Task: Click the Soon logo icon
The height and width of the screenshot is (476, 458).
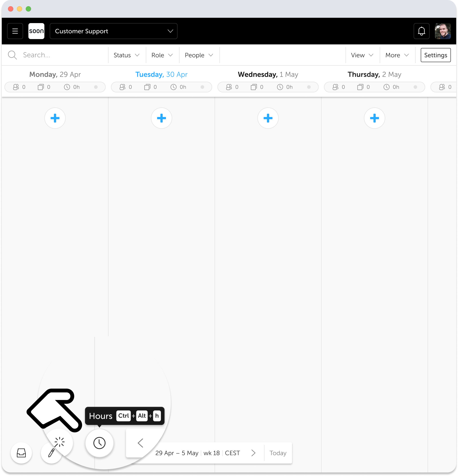Action: point(36,31)
